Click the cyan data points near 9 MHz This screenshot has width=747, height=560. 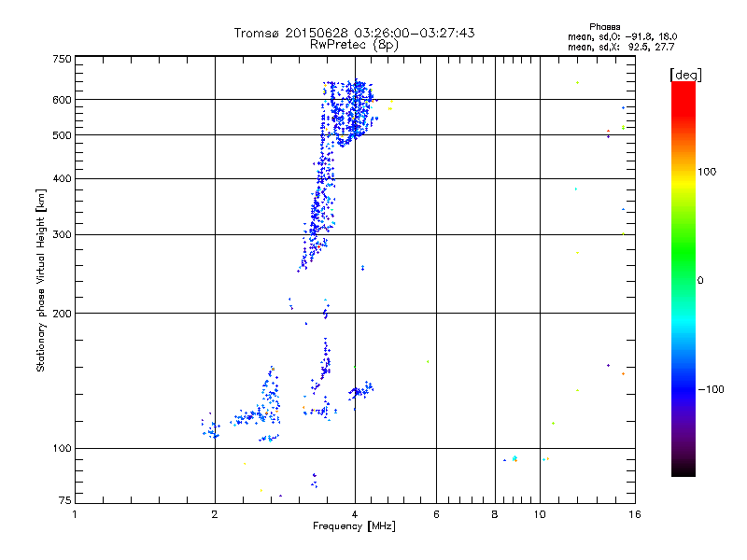(x=514, y=458)
